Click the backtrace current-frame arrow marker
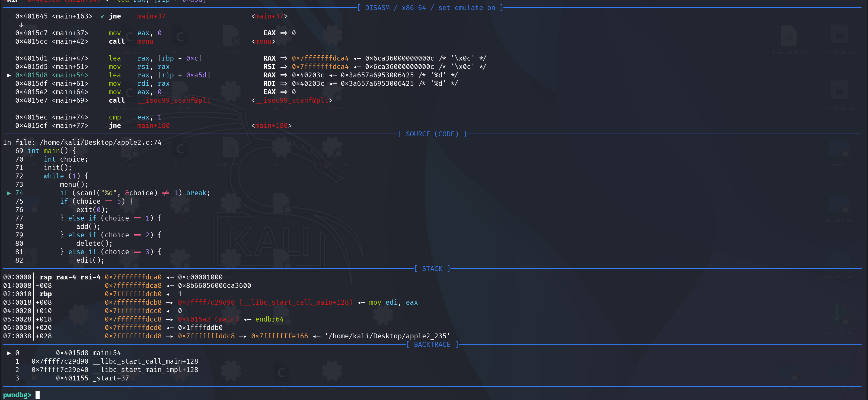Viewport: 868px width, 400px height. tap(9, 353)
